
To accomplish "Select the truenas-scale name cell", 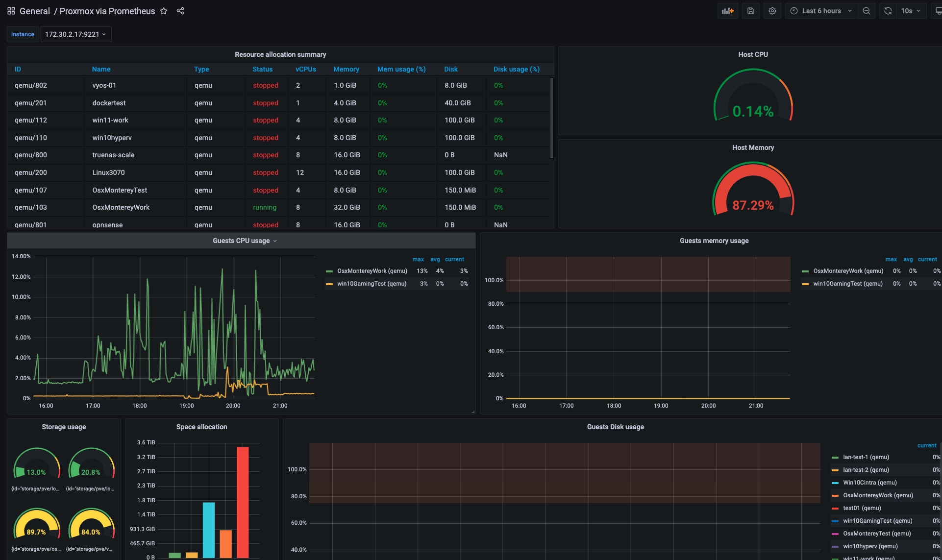I will tap(113, 155).
